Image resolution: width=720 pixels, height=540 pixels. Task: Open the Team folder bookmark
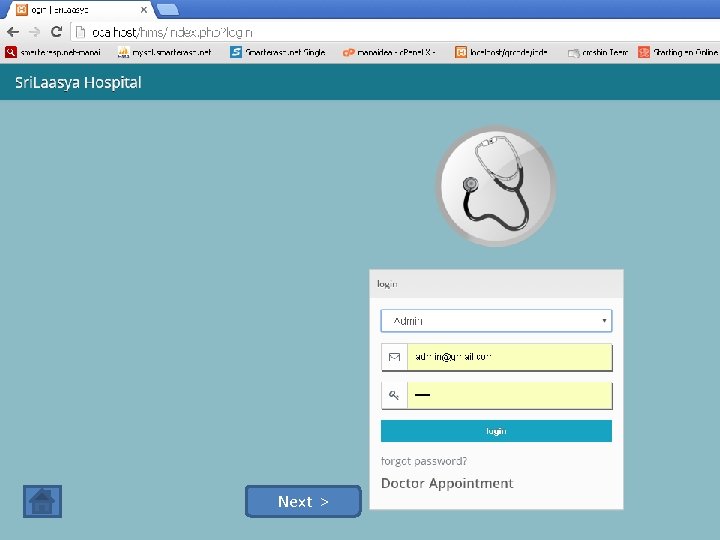click(598, 52)
